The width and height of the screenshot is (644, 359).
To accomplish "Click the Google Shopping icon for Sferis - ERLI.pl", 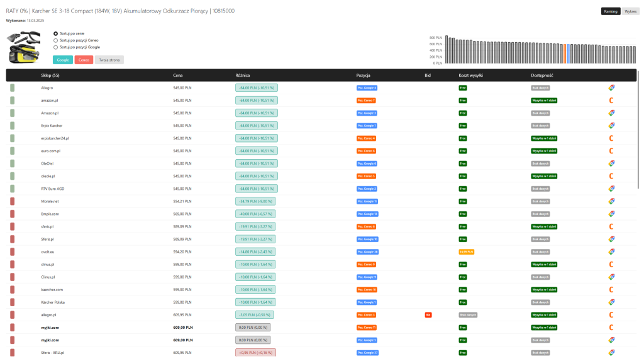I will tap(611, 353).
